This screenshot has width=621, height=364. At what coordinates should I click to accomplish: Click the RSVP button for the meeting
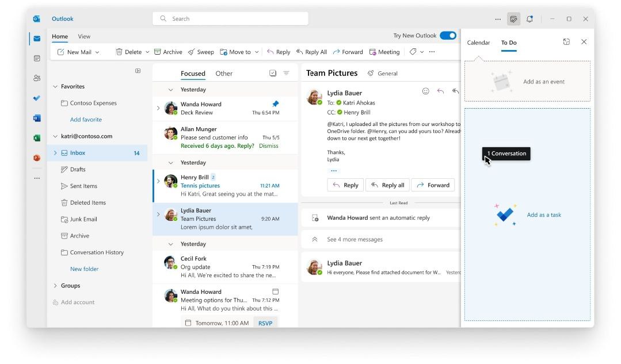[265, 323]
